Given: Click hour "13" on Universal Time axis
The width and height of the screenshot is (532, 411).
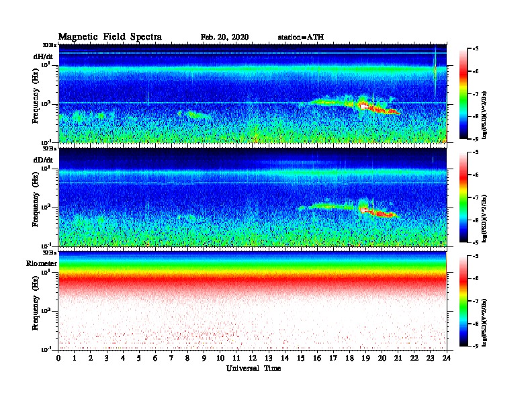Looking at the screenshot, I should click(x=269, y=358).
